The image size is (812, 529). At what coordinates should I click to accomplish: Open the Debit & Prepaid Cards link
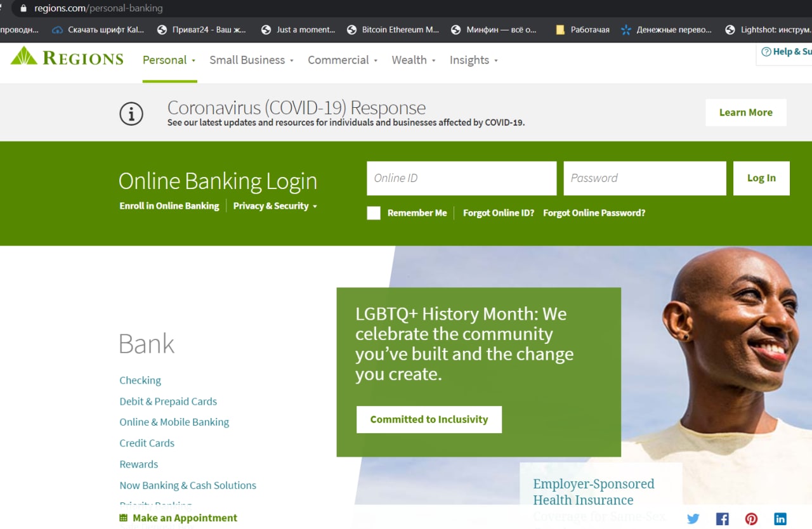pyautogui.click(x=168, y=402)
